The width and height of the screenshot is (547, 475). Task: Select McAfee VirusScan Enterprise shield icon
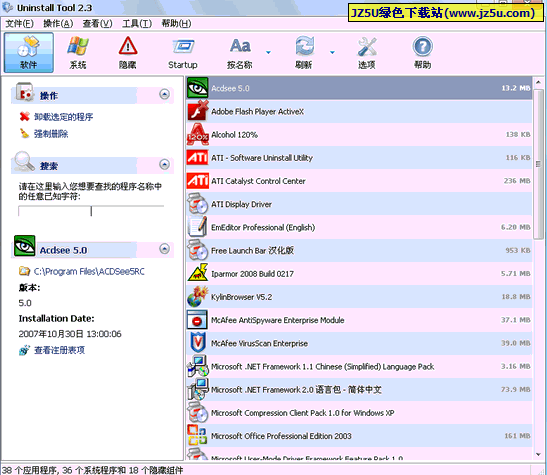(x=197, y=343)
